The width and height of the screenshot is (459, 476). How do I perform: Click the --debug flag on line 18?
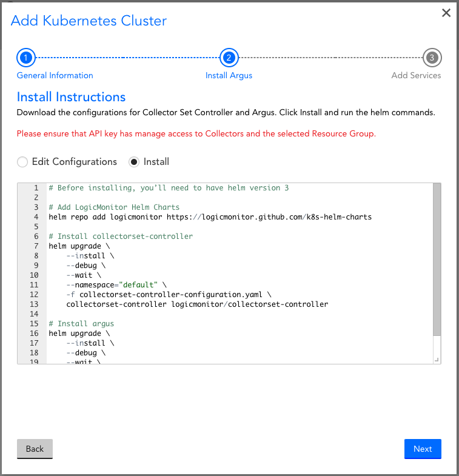[x=82, y=353]
